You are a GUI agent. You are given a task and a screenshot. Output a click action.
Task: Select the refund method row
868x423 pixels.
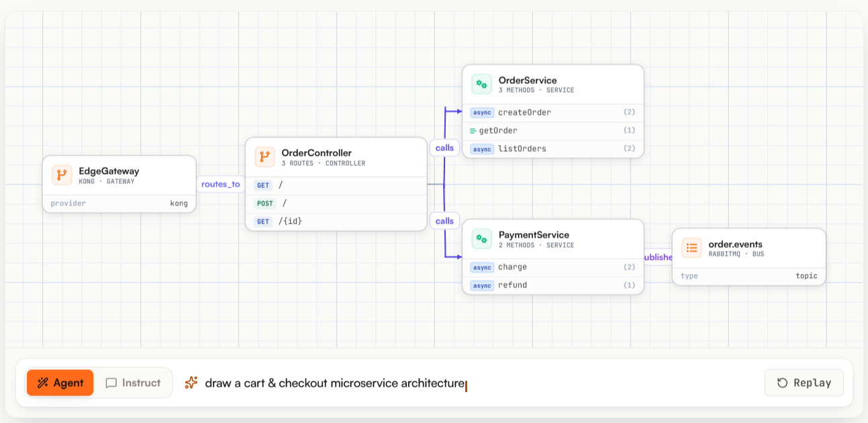(553, 285)
